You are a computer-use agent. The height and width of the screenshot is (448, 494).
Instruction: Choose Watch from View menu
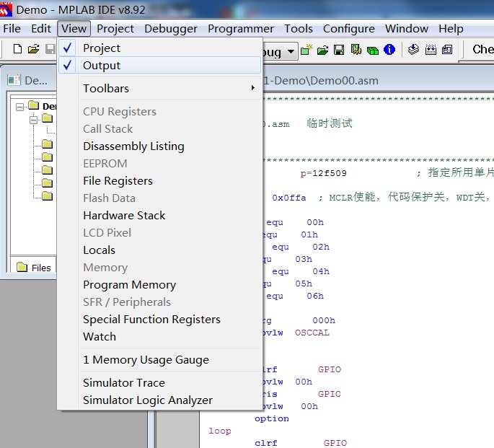(x=160, y=337)
